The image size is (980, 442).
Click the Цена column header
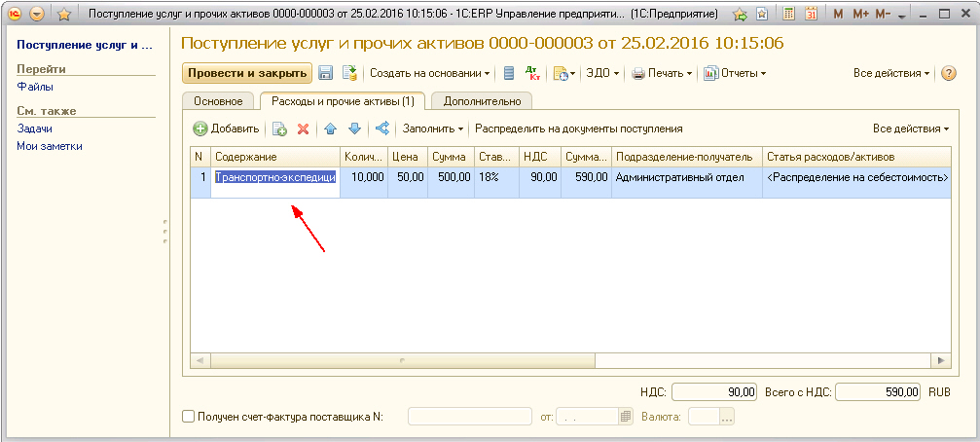tap(408, 157)
